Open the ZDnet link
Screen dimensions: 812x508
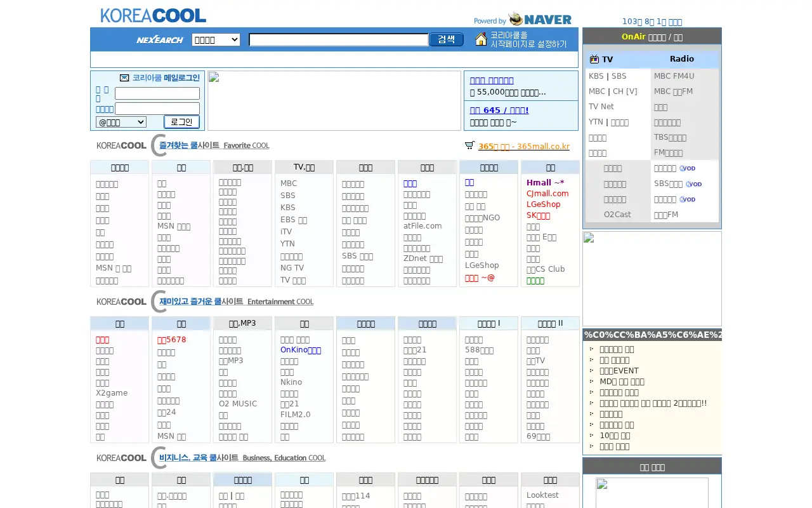423,258
